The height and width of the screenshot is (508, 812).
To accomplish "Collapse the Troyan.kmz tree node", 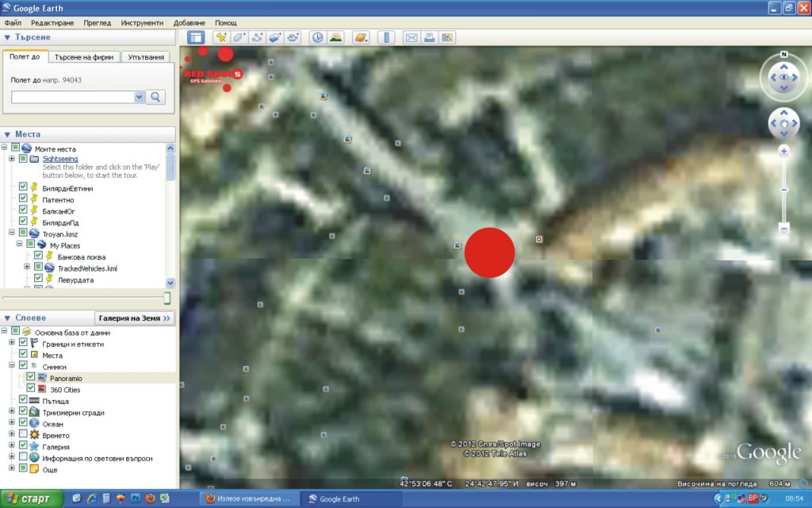I will pyautogui.click(x=12, y=234).
